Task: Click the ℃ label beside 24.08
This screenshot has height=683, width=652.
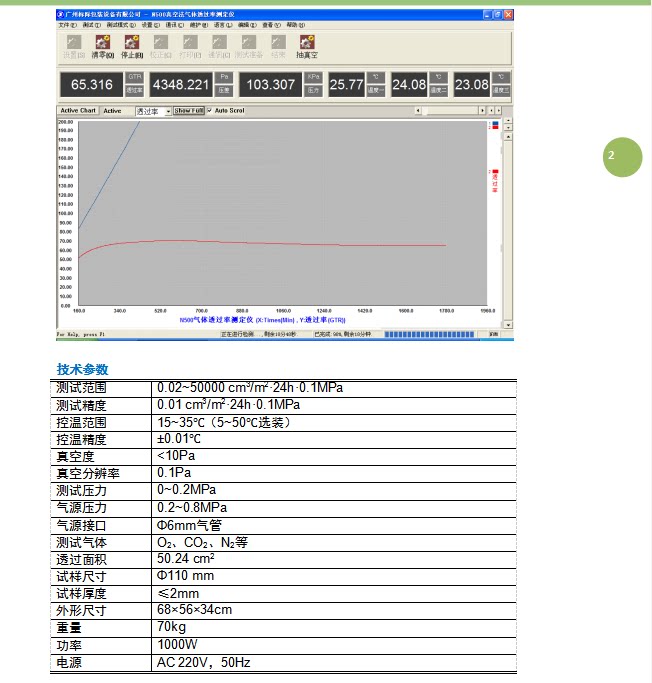Action: pos(439,77)
